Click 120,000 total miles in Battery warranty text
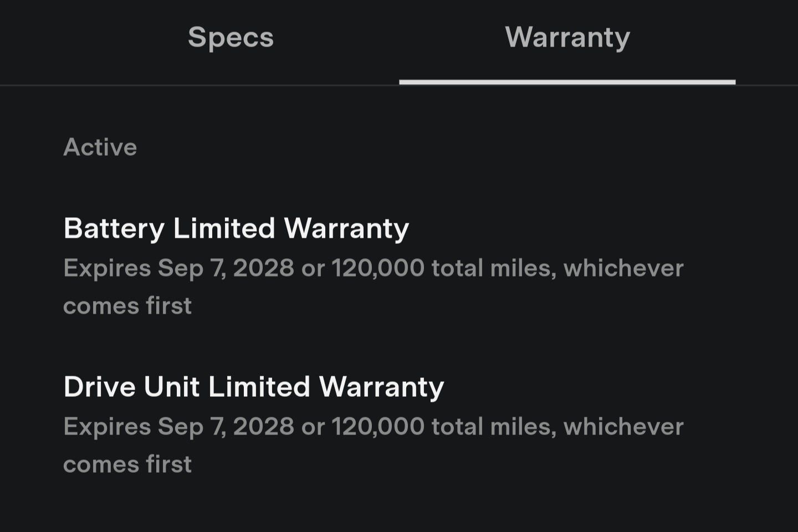Viewport: 798px width, 532px height. click(443, 269)
